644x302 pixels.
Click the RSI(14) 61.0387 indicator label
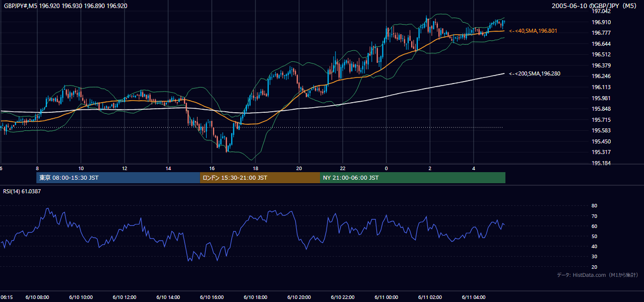[22, 191]
